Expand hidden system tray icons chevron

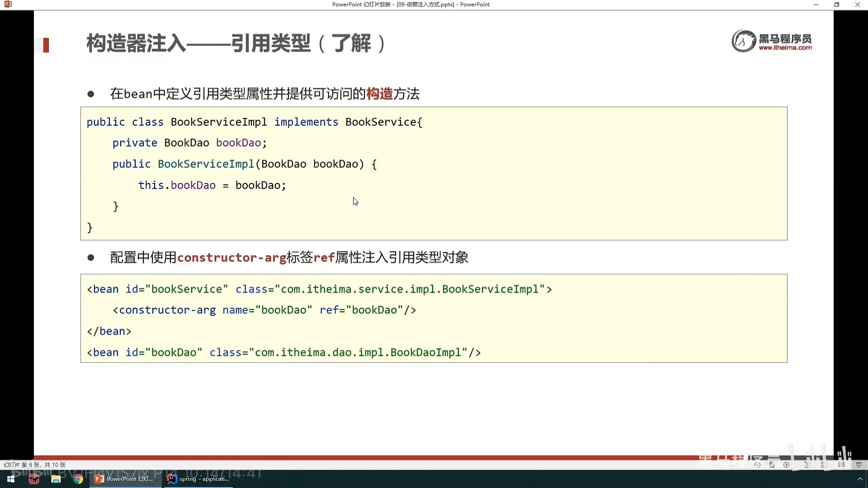(x=860, y=479)
